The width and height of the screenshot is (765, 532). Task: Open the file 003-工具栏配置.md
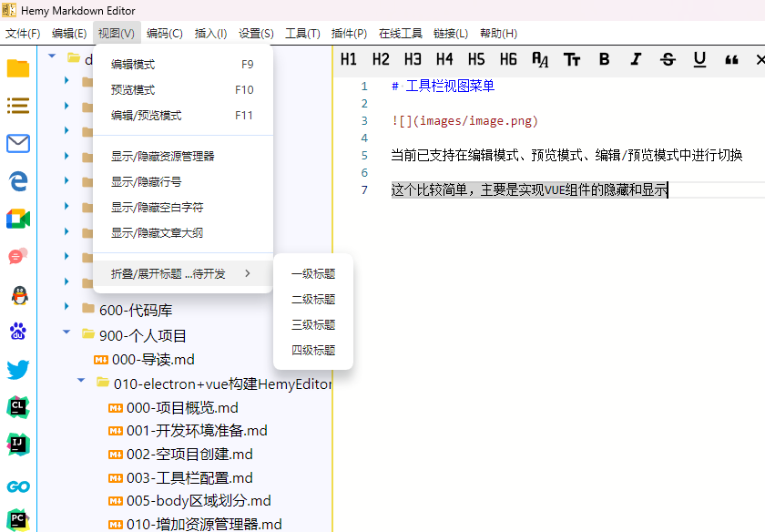[189, 477]
